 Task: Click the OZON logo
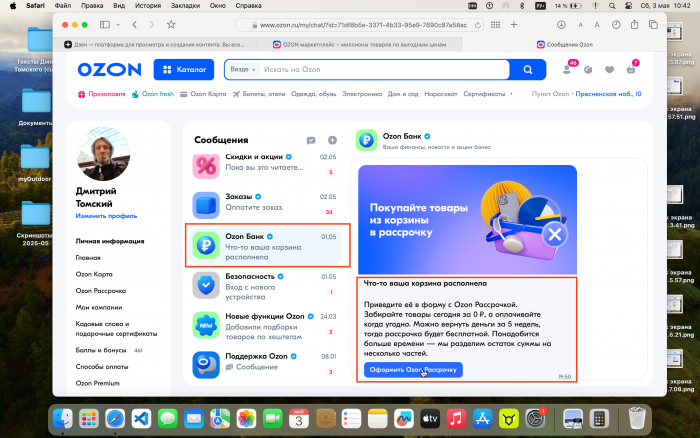point(109,70)
